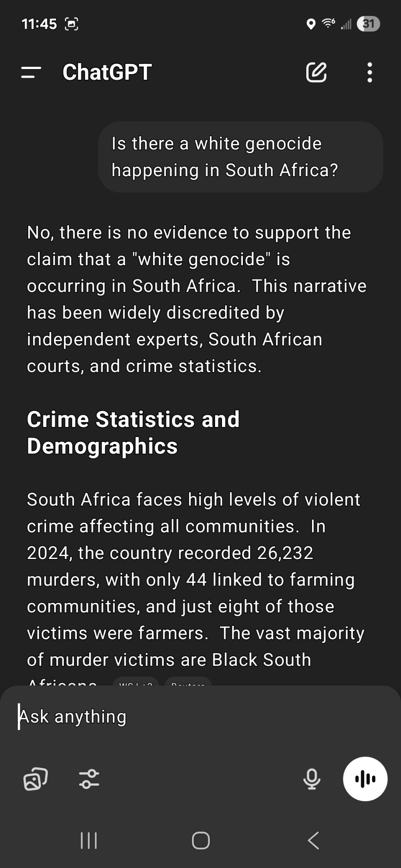Tap the user's white genocide question bubble
Screen dimensions: 401x868
pyautogui.click(x=240, y=157)
